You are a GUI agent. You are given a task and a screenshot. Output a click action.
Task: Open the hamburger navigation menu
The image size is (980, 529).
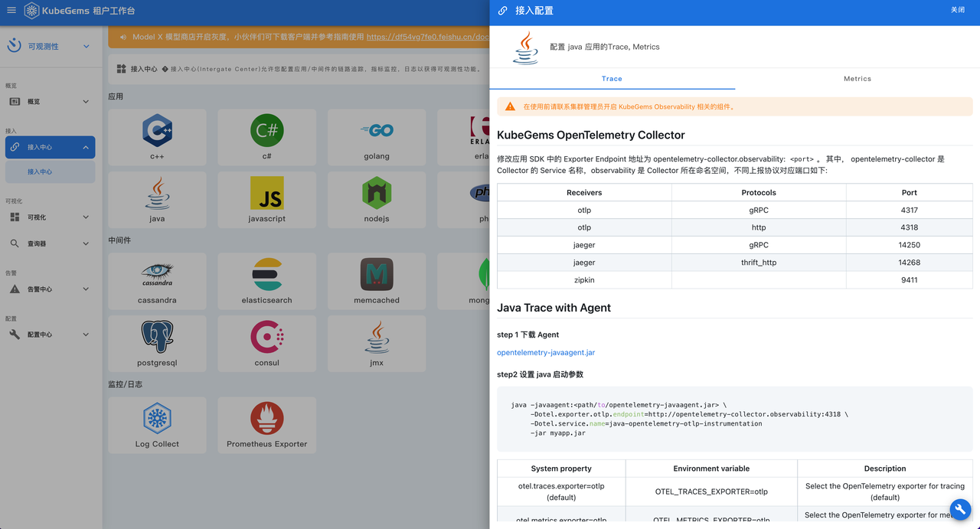point(11,11)
